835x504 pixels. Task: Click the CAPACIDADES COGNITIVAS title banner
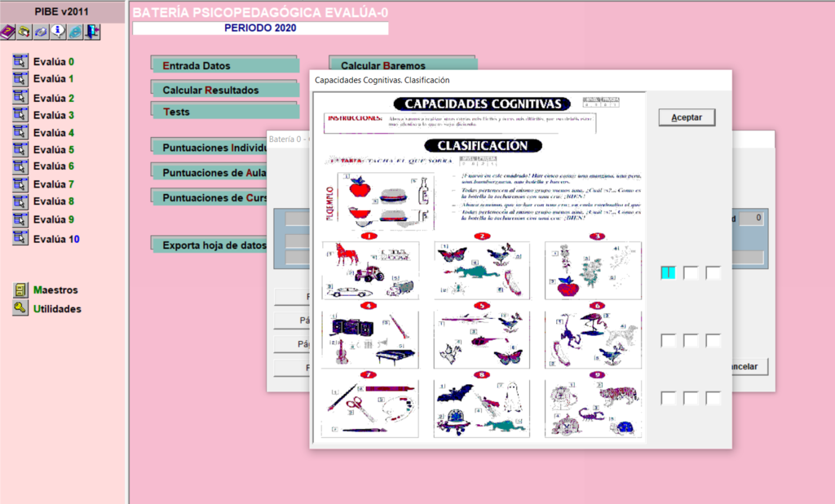click(x=483, y=104)
